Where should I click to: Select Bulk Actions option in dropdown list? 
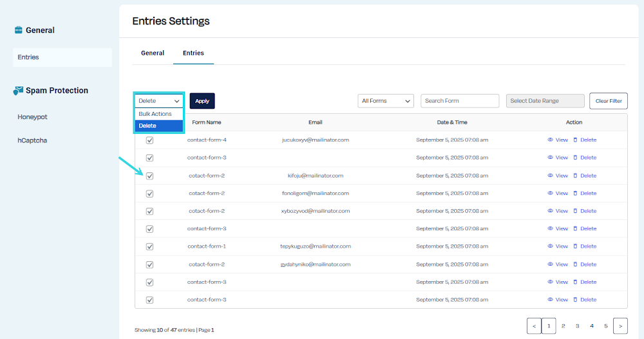(155, 114)
